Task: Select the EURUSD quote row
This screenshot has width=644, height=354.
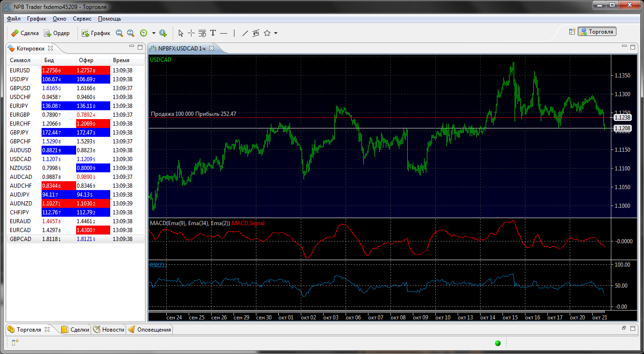Action: pos(76,71)
